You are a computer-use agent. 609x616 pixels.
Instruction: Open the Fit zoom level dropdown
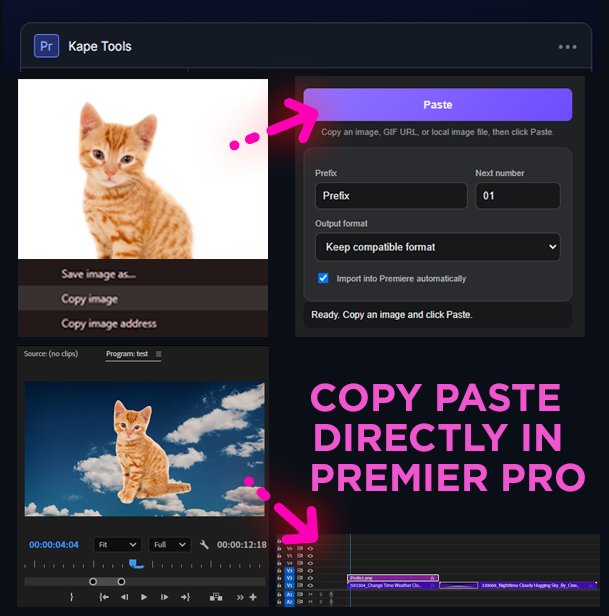117,544
